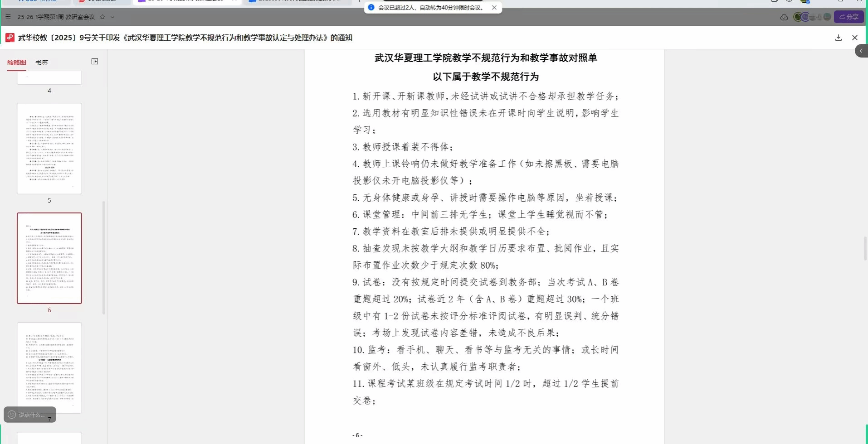868x444 pixels.
Task: Open the hamburger menu in meeting header
Action: (x=8, y=17)
